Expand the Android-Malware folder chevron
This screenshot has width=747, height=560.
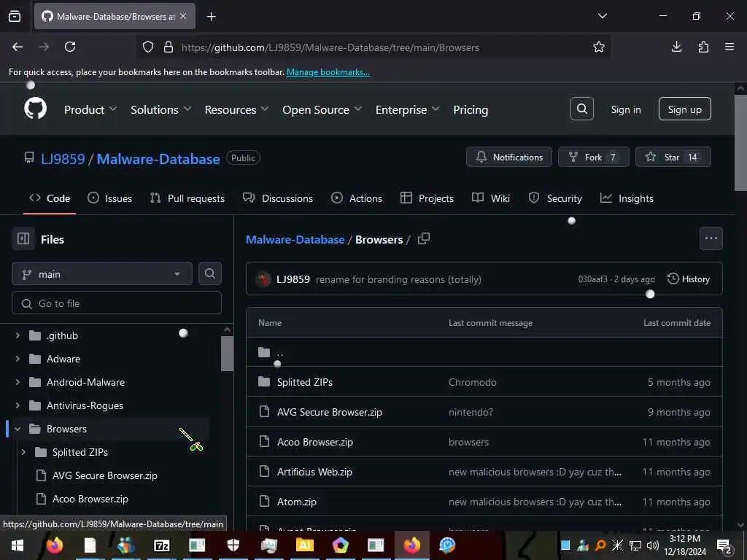(x=18, y=382)
